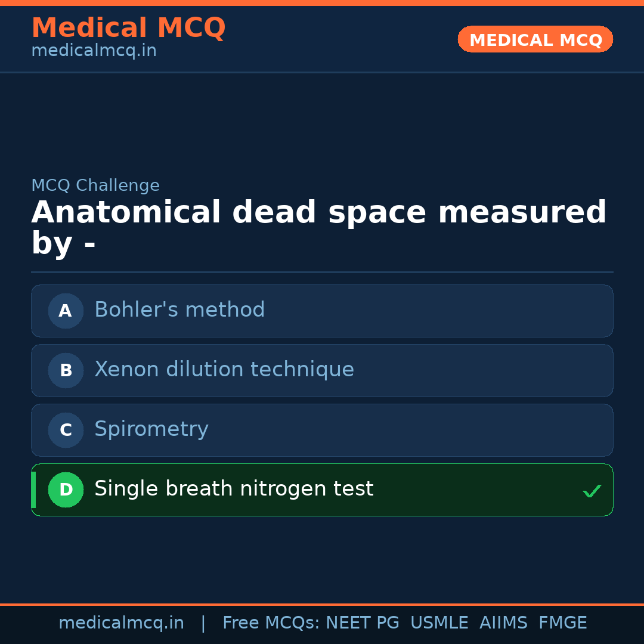Click the circular A badge icon
The image size is (644, 644).
point(66,311)
